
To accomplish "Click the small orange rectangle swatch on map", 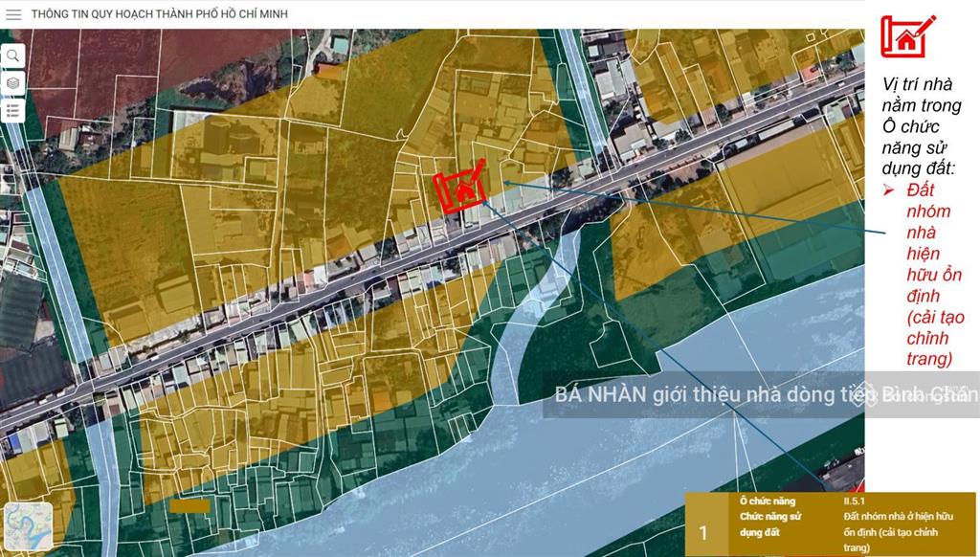I will tap(190, 505).
